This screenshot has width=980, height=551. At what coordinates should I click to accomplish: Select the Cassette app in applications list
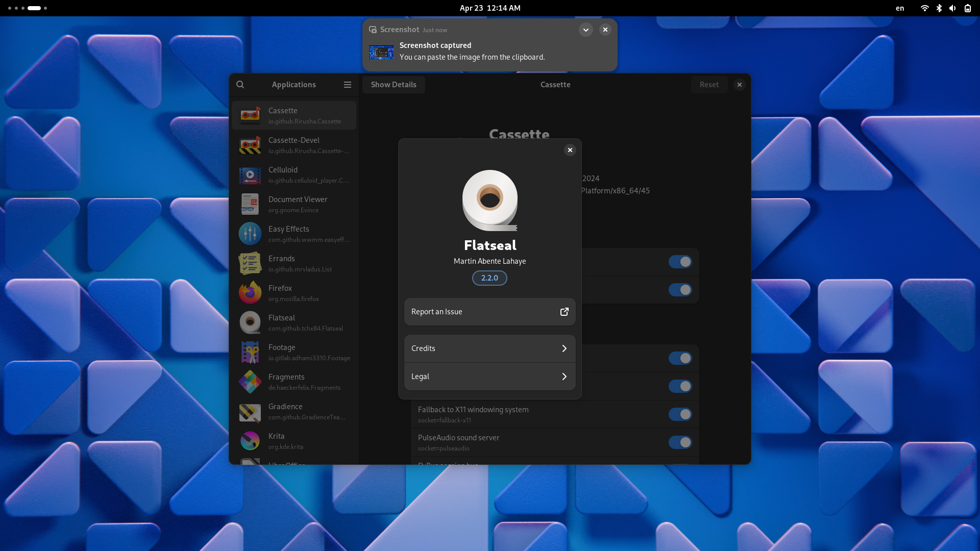294,114
